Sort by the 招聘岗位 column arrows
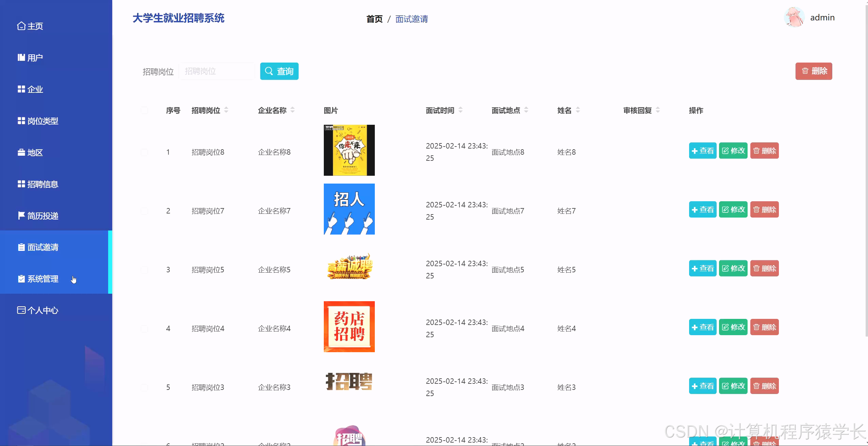The height and width of the screenshot is (446, 868). 226,110
